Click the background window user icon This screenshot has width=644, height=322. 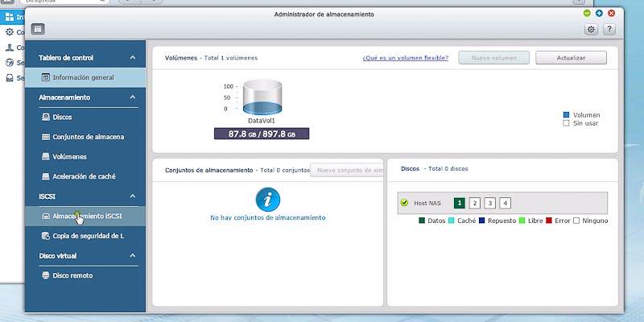[x=10, y=47]
